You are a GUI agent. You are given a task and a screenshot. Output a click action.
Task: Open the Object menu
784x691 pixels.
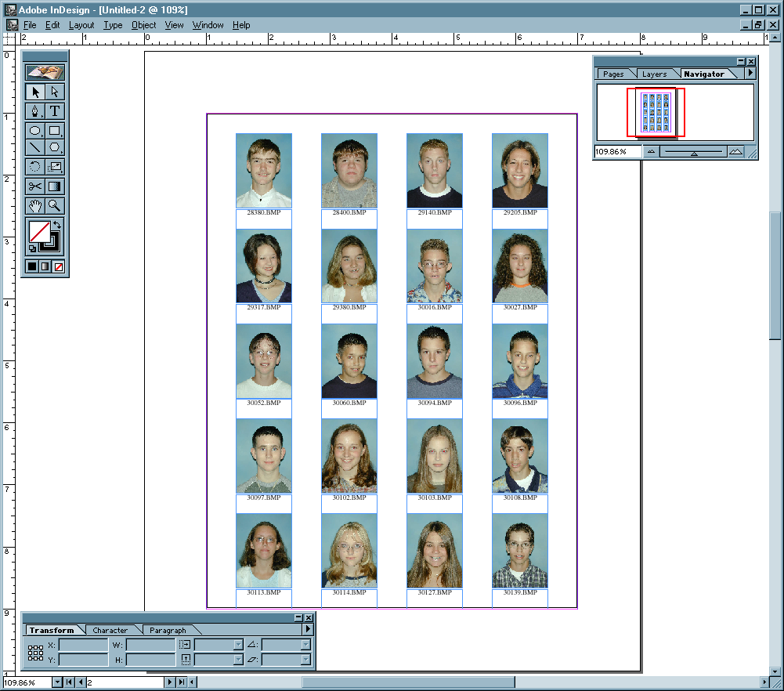pos(143,25)
